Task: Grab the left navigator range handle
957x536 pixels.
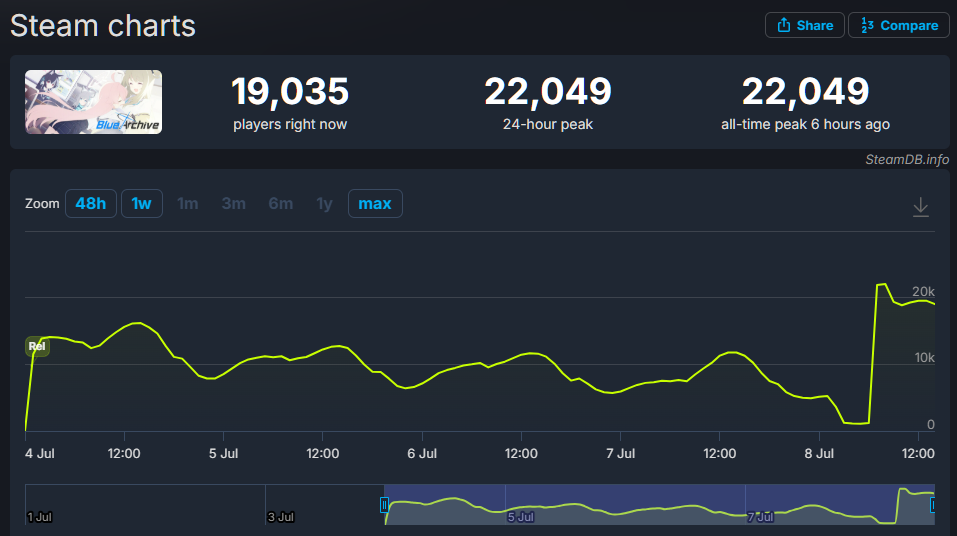Action: point(384,505)
